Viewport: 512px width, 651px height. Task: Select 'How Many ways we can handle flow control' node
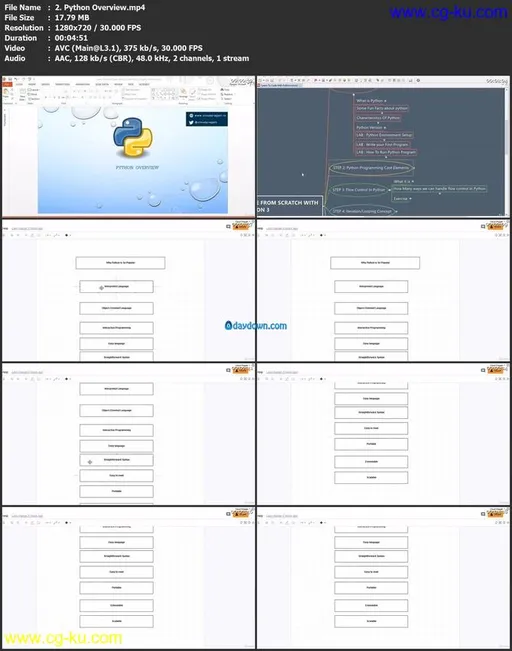(439, 188)
